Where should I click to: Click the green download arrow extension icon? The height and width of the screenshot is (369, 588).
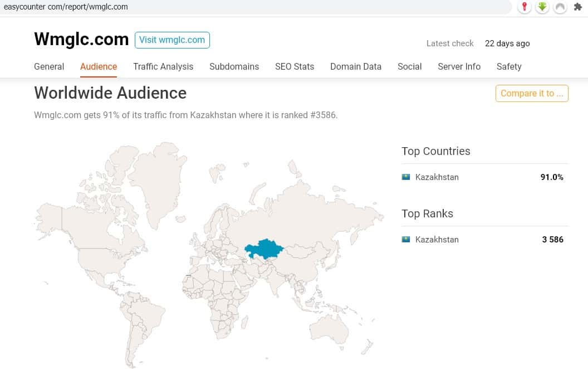pos(542,7)
